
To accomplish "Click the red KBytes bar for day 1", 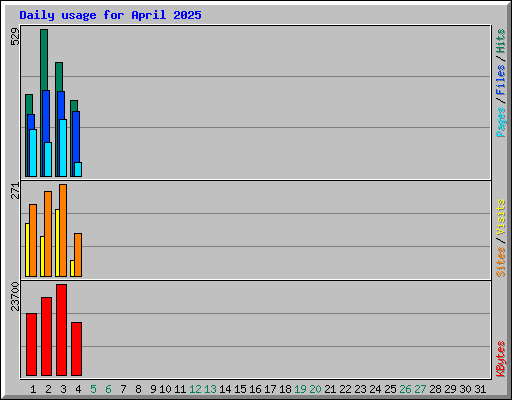I will pyautogui.click(x=31, y=344).
